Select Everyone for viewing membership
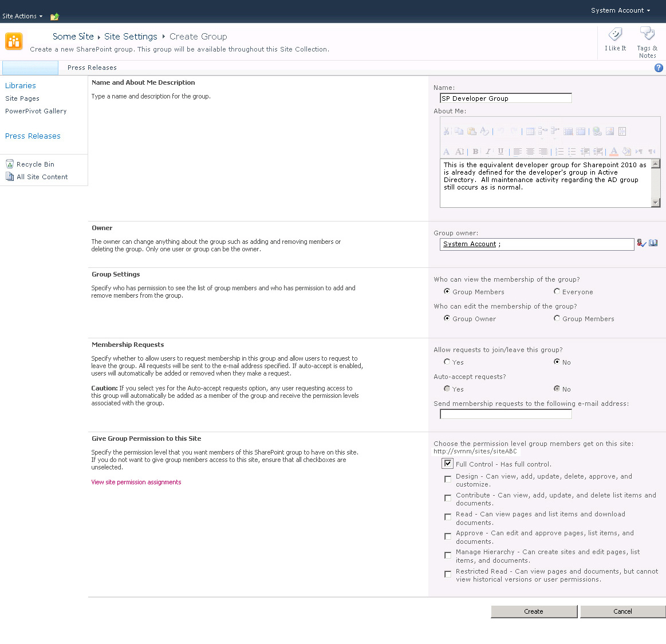This screenshot has width=666, height=644. point(557,291)
